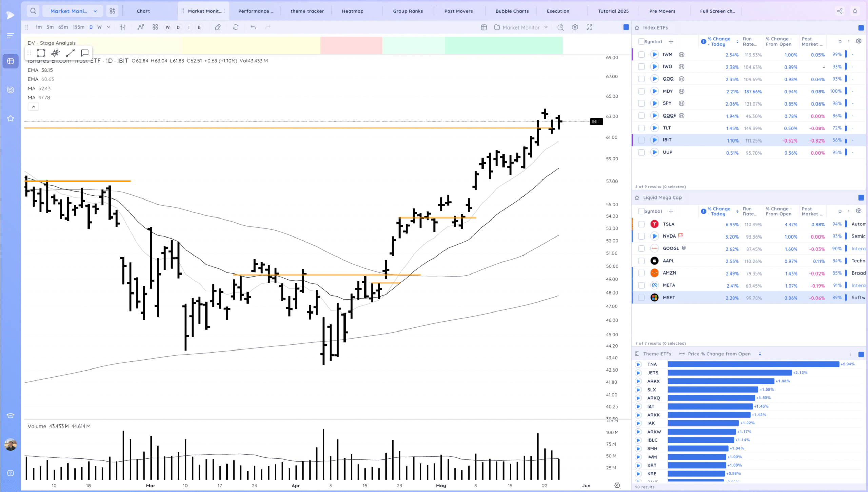Select the 65m timeframe button
Image resolution: width=868 pixels, height=492 pixels.
(x=63, y=27)
